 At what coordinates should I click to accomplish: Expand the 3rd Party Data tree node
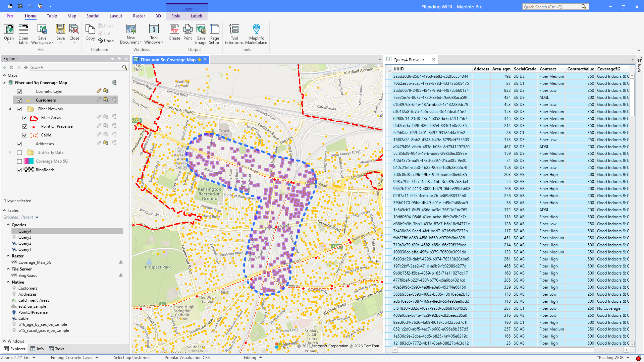point(10,152)
